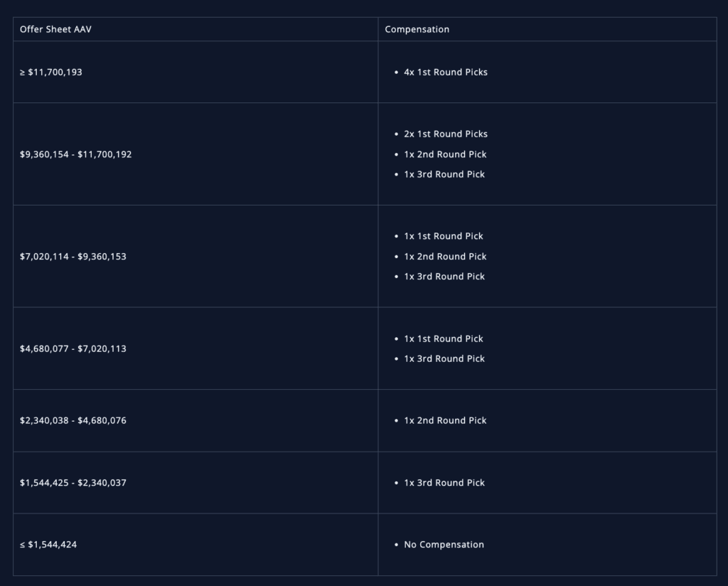Select the "$9,360,154 - $11,700,192" range cell

pos(76,154)
